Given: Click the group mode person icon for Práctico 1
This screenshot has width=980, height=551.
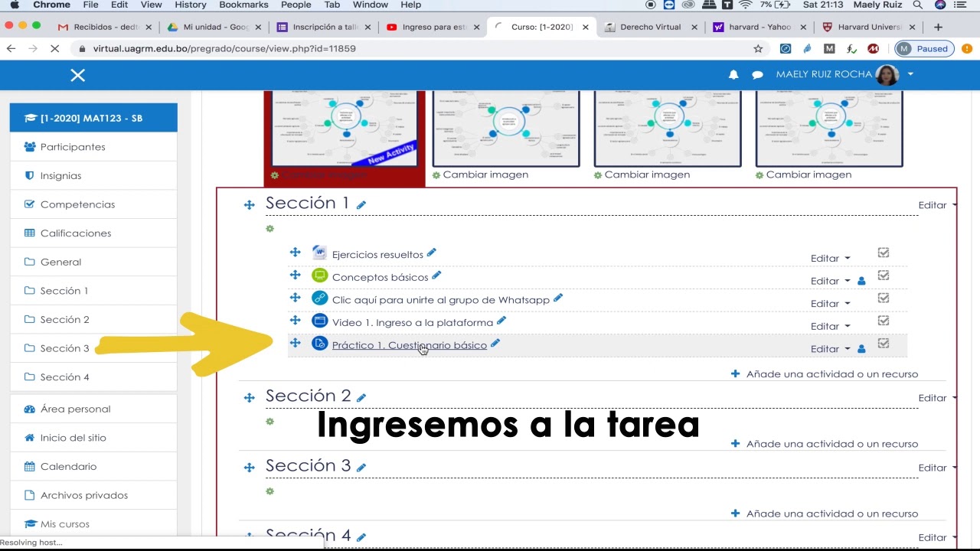Looking at the screenshot, I should [861, 349].
